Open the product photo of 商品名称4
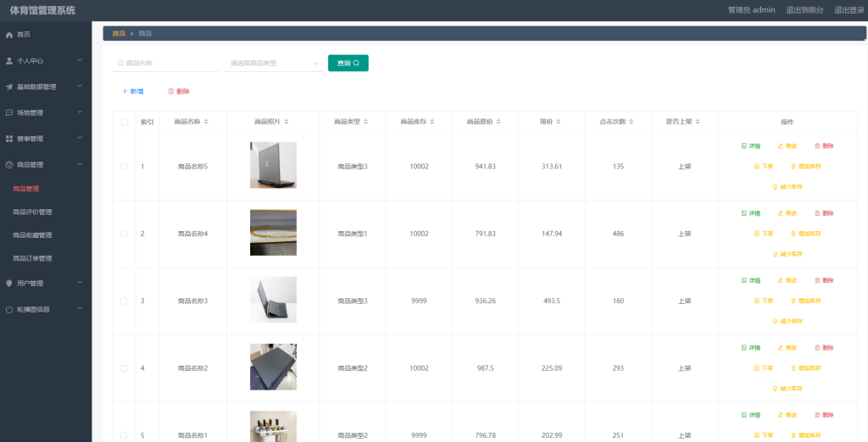The image size is (868, 442). (273, 232)
